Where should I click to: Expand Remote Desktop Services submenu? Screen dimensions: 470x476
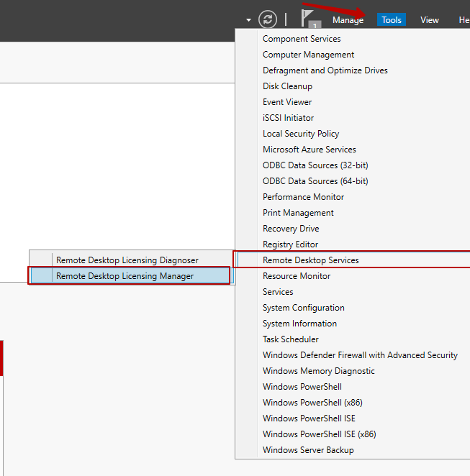click(x=311, y=260)
